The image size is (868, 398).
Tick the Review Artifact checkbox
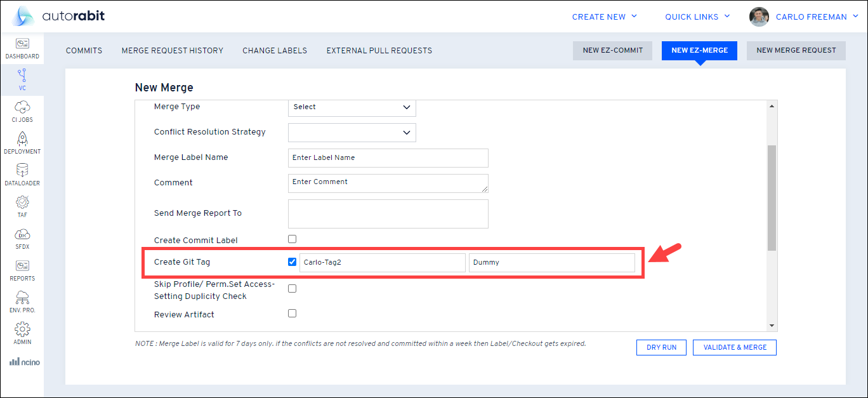pyautogui.click(x=293, y=313)
